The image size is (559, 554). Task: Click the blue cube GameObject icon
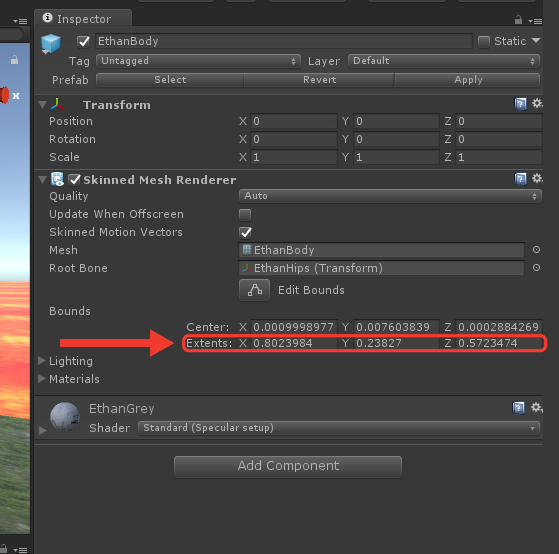51,43
